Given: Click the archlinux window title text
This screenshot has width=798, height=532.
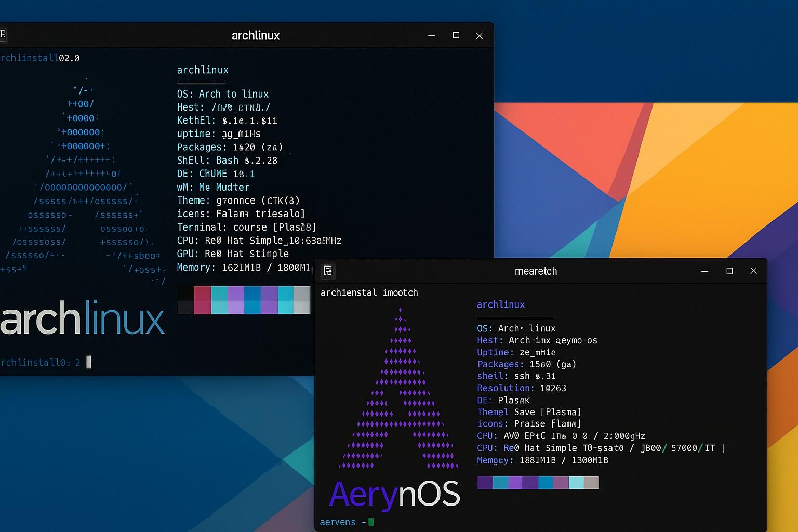Looking at the screenshot, I should coord(256,35).
